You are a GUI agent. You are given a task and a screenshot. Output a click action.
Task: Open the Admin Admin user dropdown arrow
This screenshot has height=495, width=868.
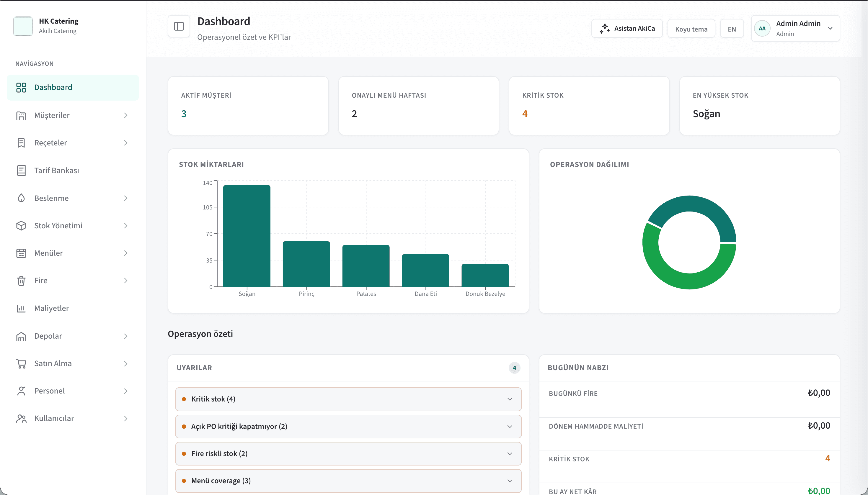830,29
